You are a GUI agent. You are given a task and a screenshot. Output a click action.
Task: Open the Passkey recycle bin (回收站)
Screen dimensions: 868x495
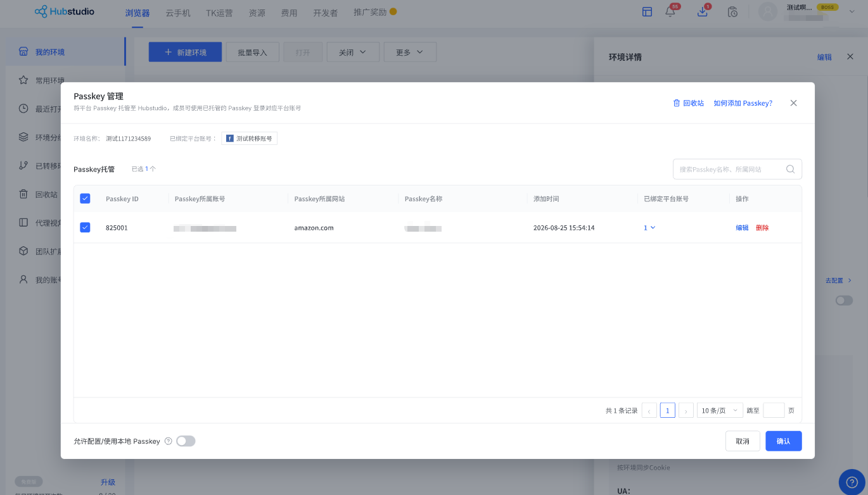[688, 103]
